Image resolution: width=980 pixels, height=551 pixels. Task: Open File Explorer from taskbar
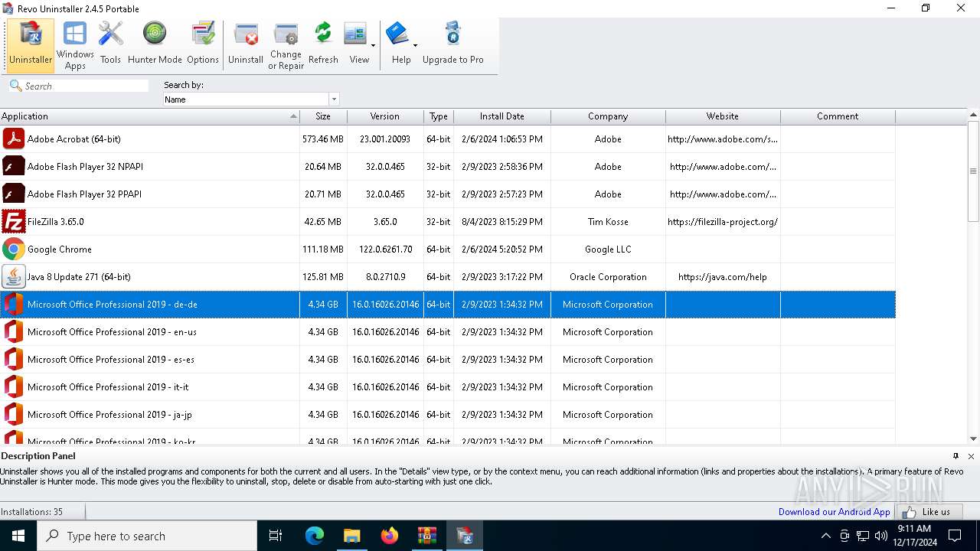(x=351, y=536)
